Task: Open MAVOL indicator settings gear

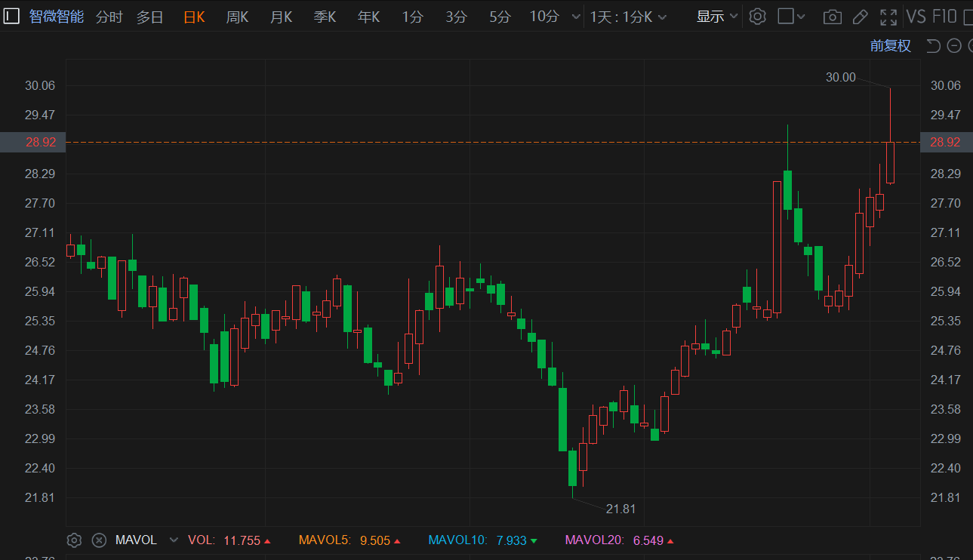Action: point(74,540)
